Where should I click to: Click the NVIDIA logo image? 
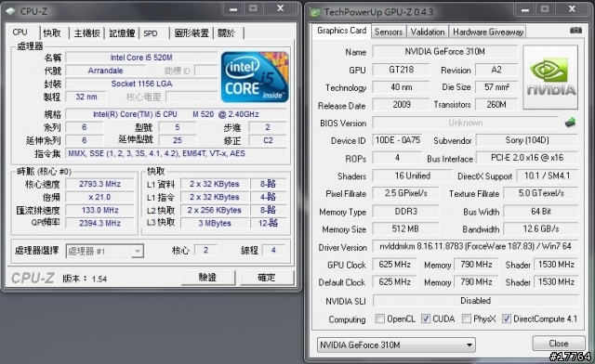550,77
